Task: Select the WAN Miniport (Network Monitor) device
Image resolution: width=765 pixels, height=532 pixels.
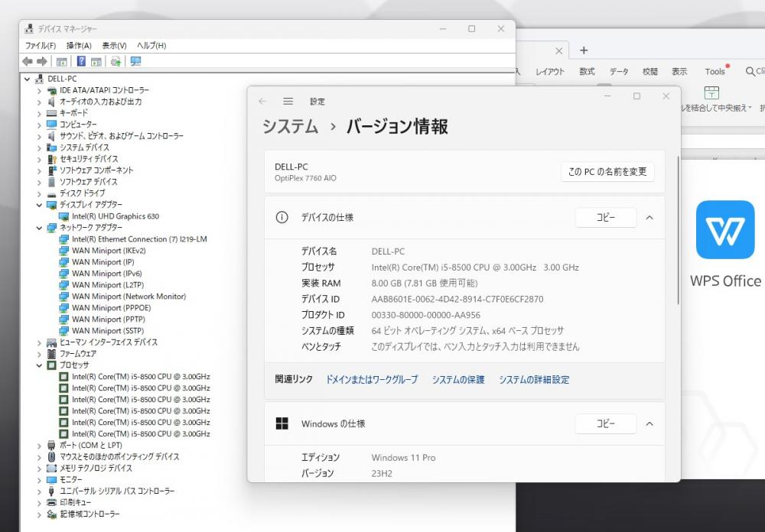Action: click(x=129, y=297)
